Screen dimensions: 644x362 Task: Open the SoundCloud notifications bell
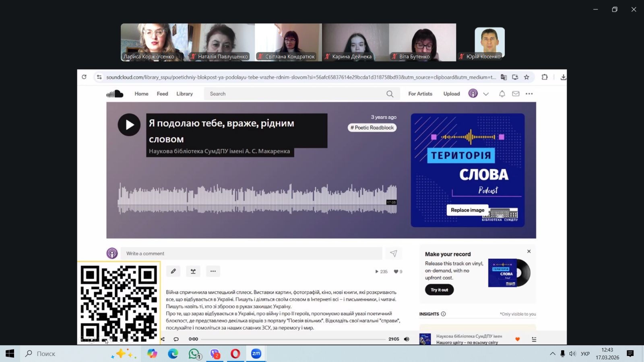click(x=502, y=94)
